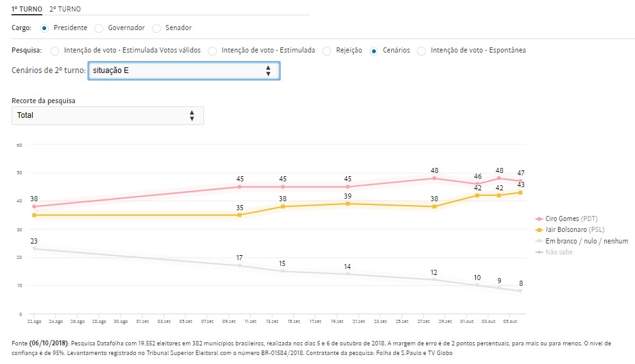This screenshot has width=635, height=364.
Task: Click Jair Bolsonaro legend label text
Action: (x=575, y=230)
